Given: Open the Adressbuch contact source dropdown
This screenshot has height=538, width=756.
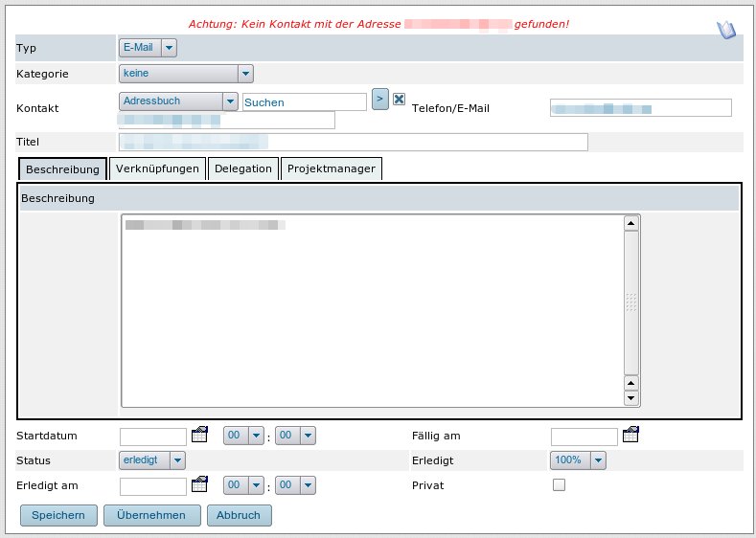Looking at the screenshot, I should (x=178, y=101).
